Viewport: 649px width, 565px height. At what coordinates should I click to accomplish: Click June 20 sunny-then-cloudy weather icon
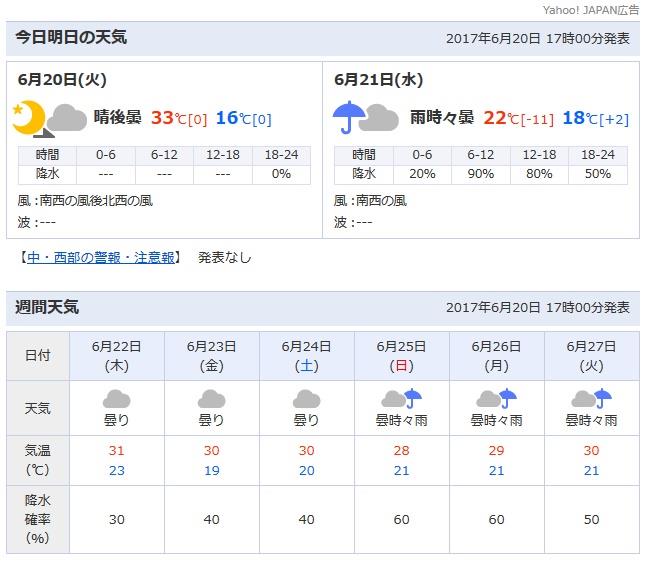pos(48,118)
